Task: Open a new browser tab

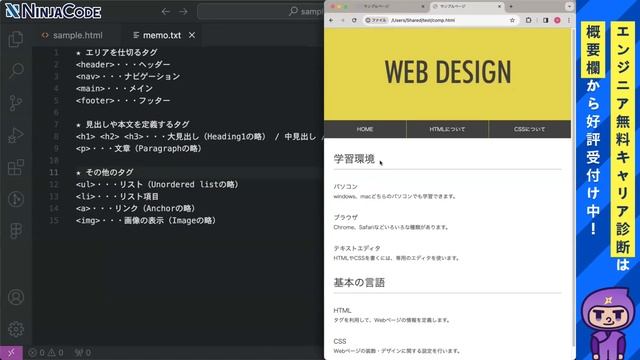Action: [x=511, y=7]
